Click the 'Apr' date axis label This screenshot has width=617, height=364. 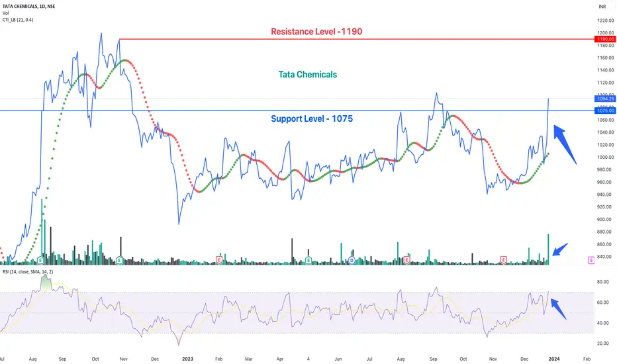(280, 359)
